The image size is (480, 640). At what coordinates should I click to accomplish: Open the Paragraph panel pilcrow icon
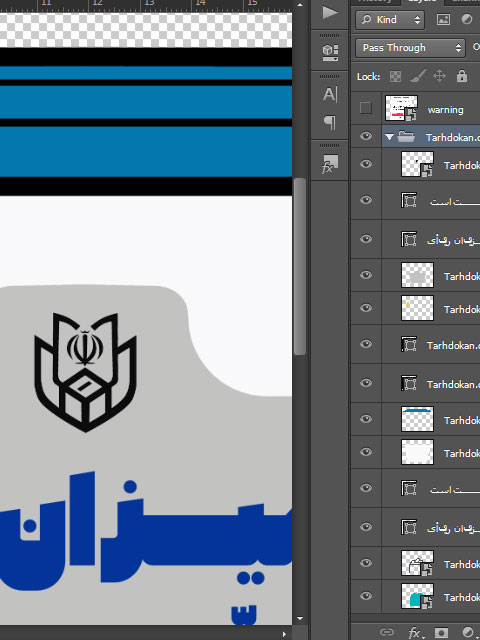(330, 122)
